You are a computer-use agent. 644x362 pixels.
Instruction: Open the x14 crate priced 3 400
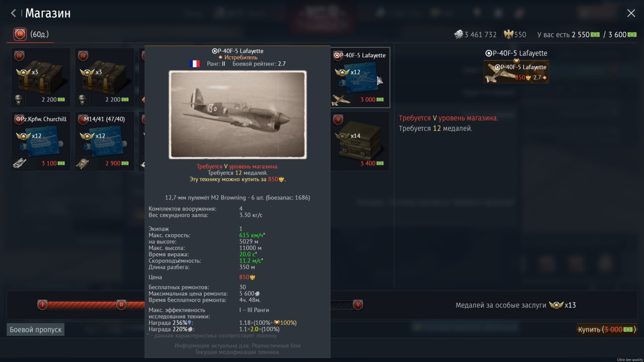[360, 141]
